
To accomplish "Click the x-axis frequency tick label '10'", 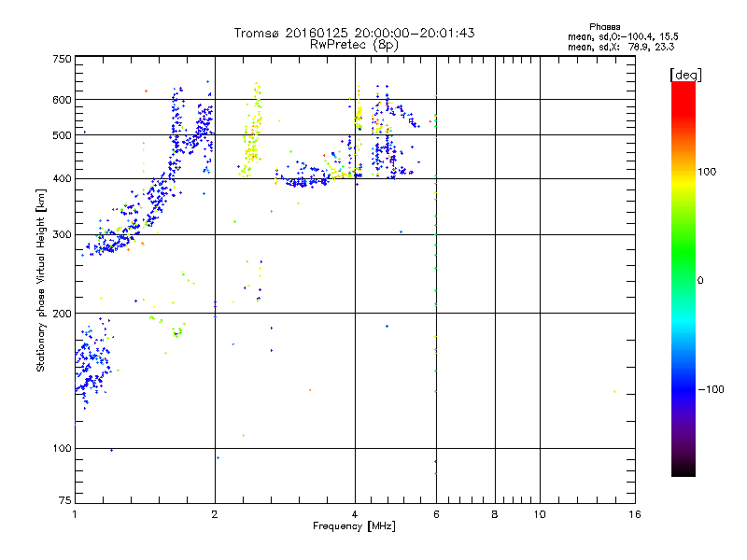I will point(540,514).
